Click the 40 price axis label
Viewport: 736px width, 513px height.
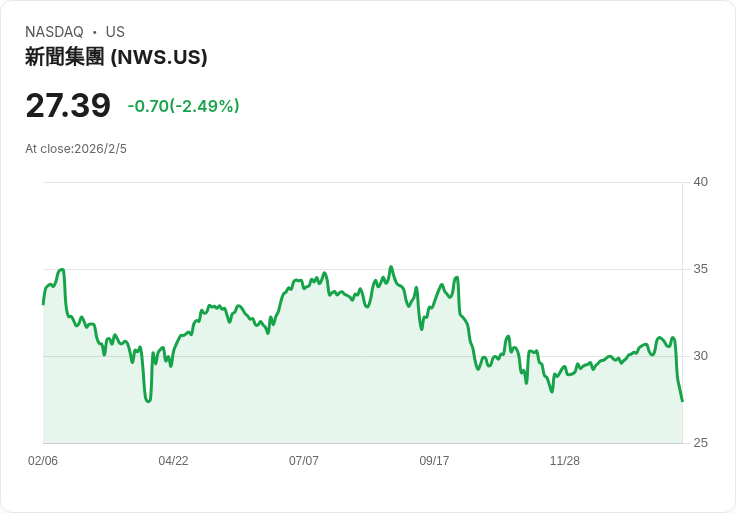click(x=700, y=182)
